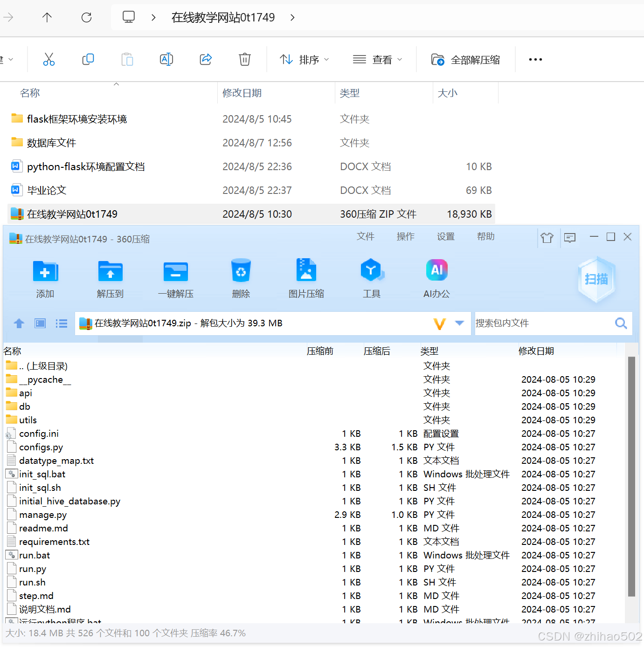
Task: Click the 全部解压缩 extract all button
Action: click(x=465, y=60)
